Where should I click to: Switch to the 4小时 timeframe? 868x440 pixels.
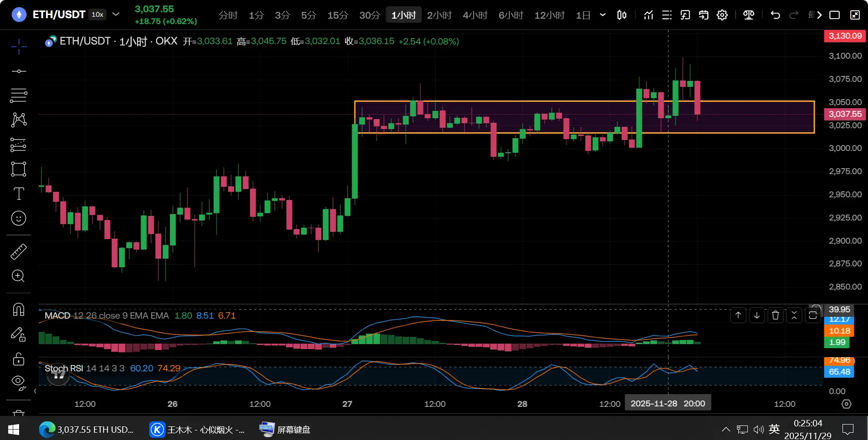click(x=475, y=15)
